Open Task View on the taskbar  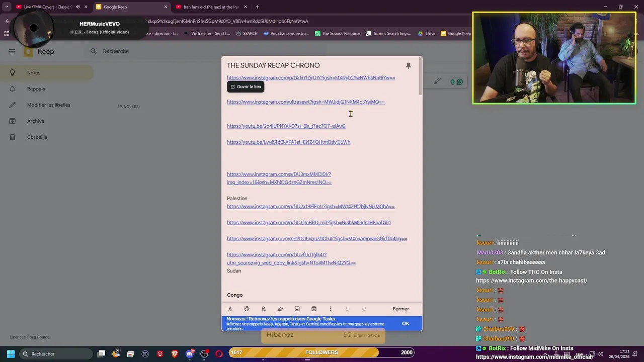tap(101, 354)
